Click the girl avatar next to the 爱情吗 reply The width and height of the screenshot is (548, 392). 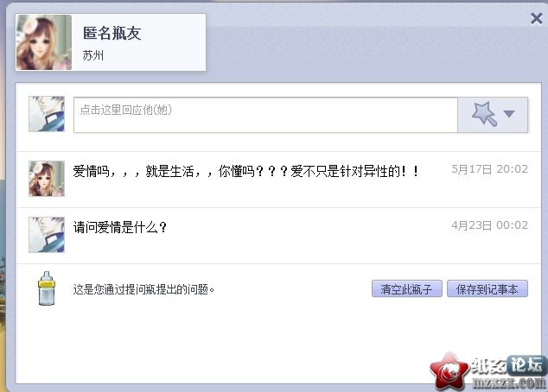click(47, 179)
